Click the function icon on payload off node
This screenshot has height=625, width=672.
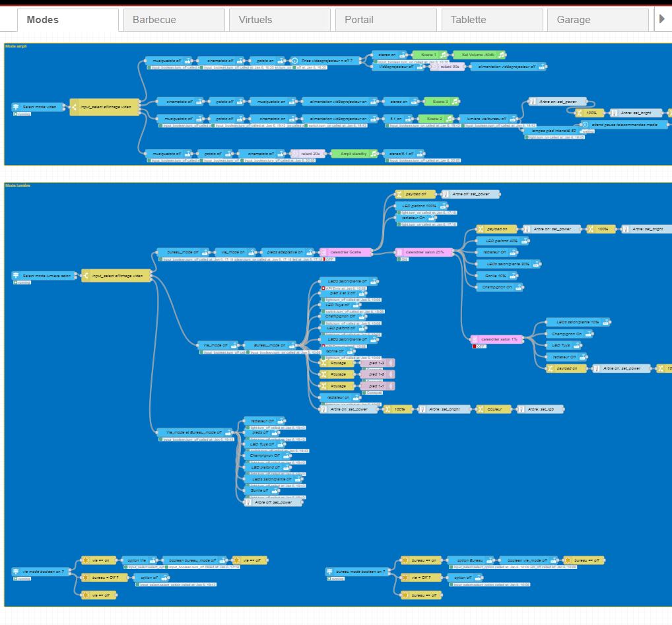point(399,195)
